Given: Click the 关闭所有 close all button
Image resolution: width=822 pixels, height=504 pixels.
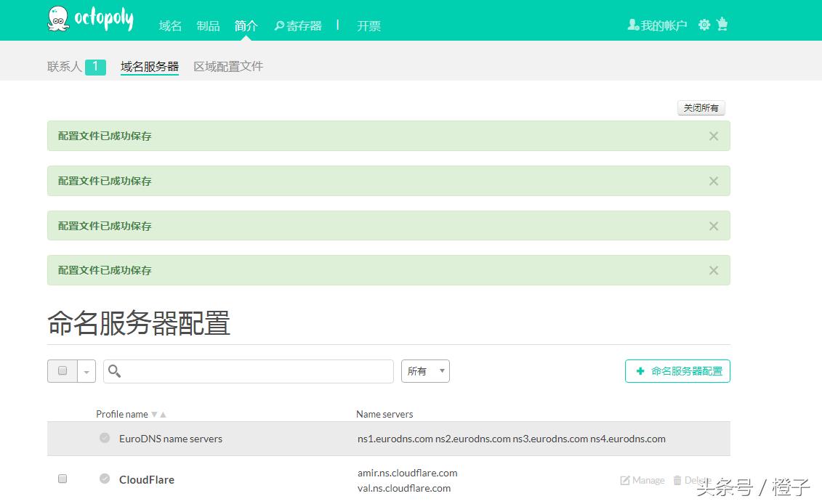Looking at the screenshot, I should point(700,107).
